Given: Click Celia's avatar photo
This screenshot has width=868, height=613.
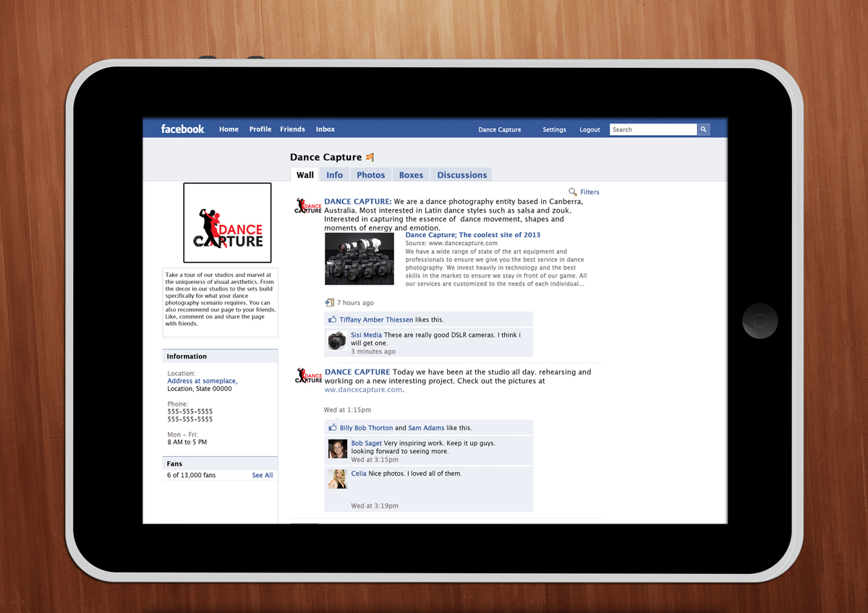Looking at the screenshot, I should coord(338,479).
